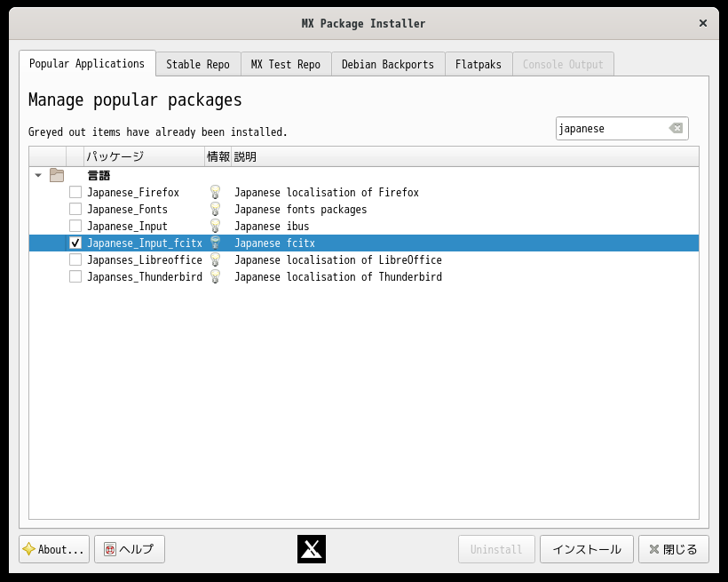Click the info lightbulb for Japanese_Fonts
Image resolution: width=728 pixels, height=582 pixels.
tap(214, 209)
